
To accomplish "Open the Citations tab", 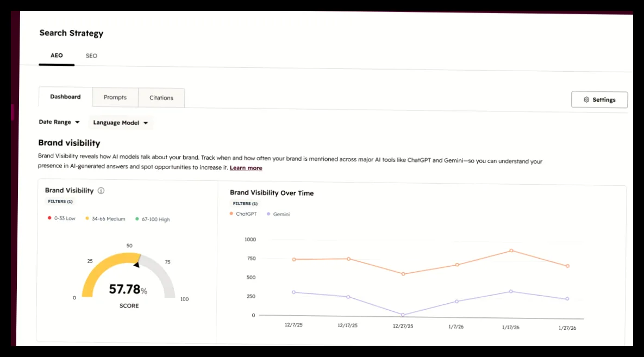I will click(161, 98).
